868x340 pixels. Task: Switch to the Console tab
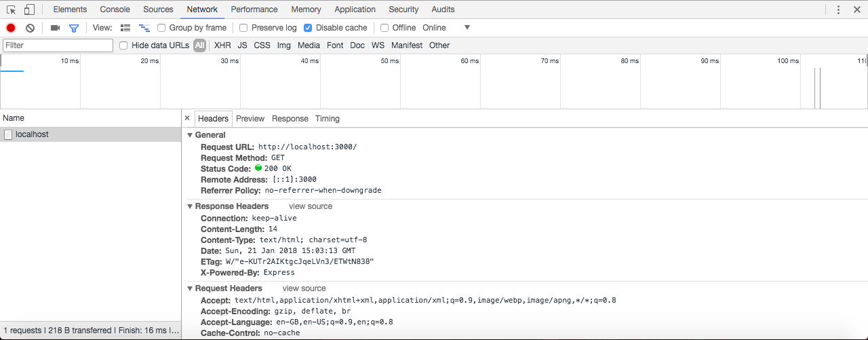(115, 10)
